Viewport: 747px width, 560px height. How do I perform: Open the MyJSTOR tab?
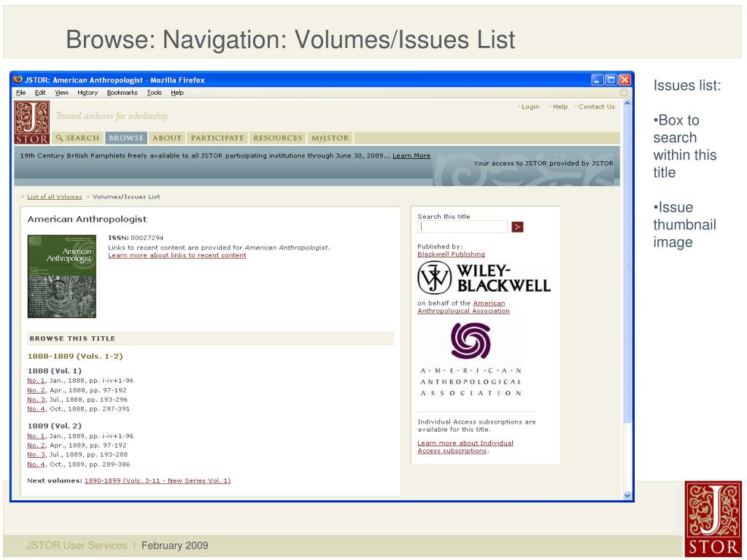(330, 138)
